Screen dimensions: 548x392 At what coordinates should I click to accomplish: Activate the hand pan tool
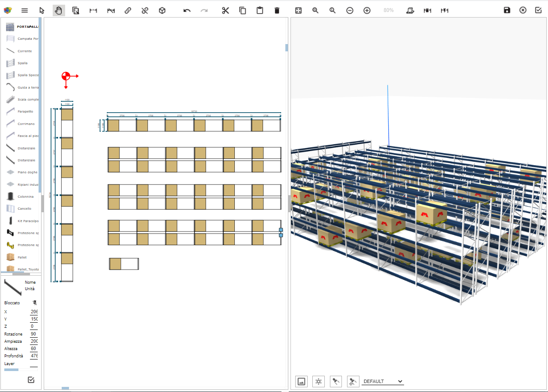[x=59, y=10]
